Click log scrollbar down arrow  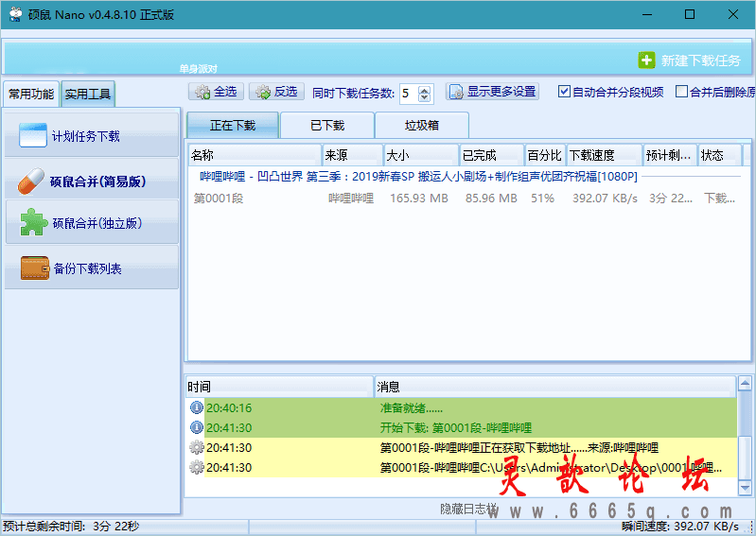pyautogui.click(x=745, y=488)
